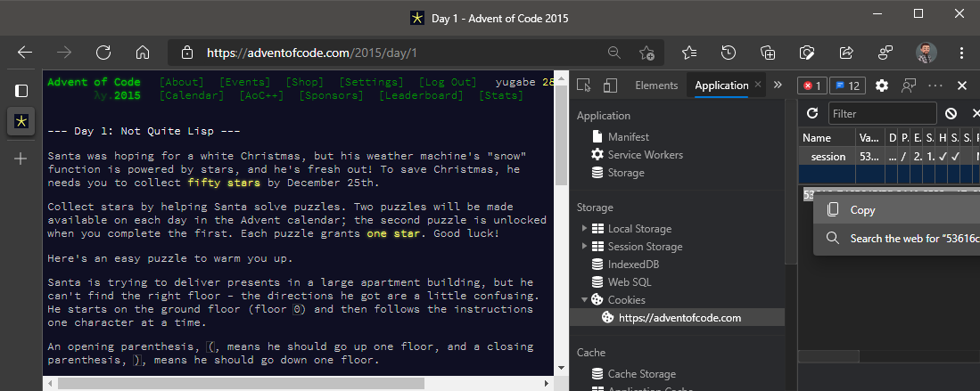The height and width of the screenshot is (391, 980).
Task: Select the Application tab
Action: click(721, 86)
